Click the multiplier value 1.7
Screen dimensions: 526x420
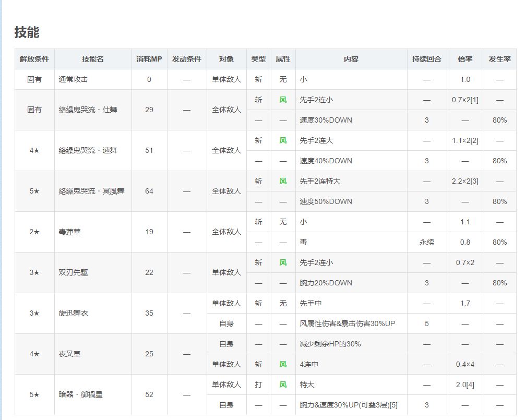click(465, 303)
